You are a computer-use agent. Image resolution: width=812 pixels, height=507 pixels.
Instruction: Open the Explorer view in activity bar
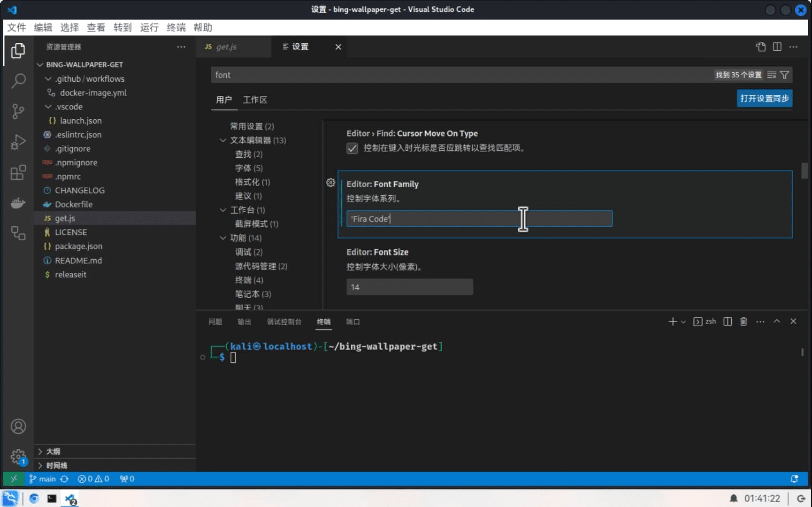tap(18, 50)
